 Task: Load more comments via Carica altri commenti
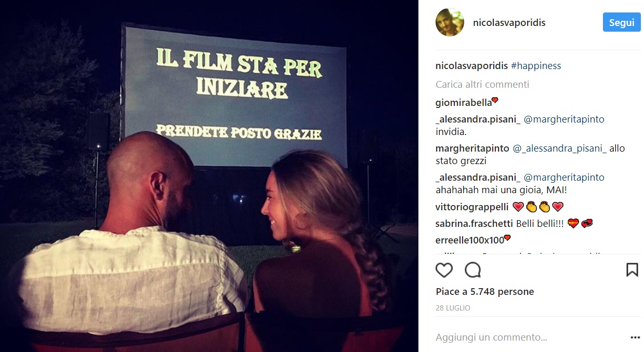[x=482, y=84]
